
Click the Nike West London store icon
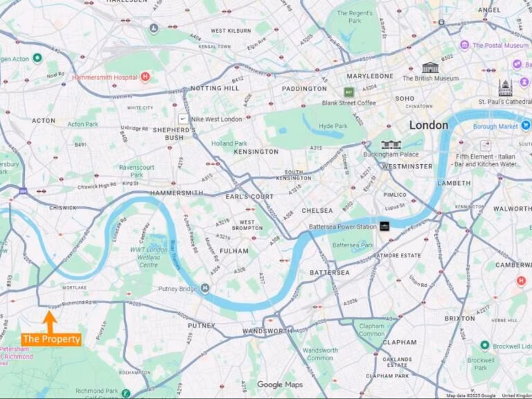click(183, 119)
